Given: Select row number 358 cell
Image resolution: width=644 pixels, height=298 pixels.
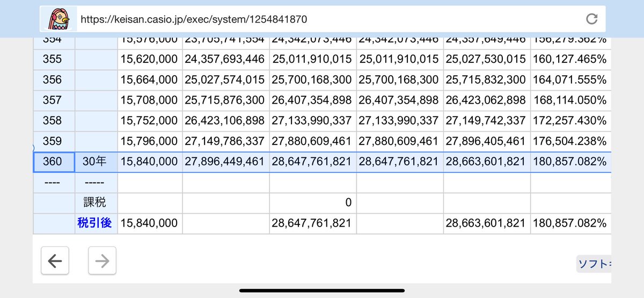Looking at the screenshot, I should [x=54, y=120].
